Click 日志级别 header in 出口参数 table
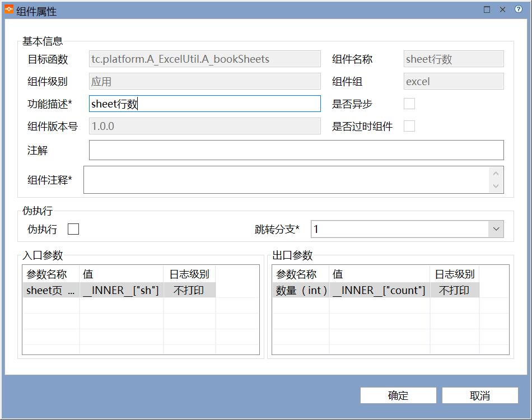Viewport: 532px width, 420px height. tap(455, 274)
